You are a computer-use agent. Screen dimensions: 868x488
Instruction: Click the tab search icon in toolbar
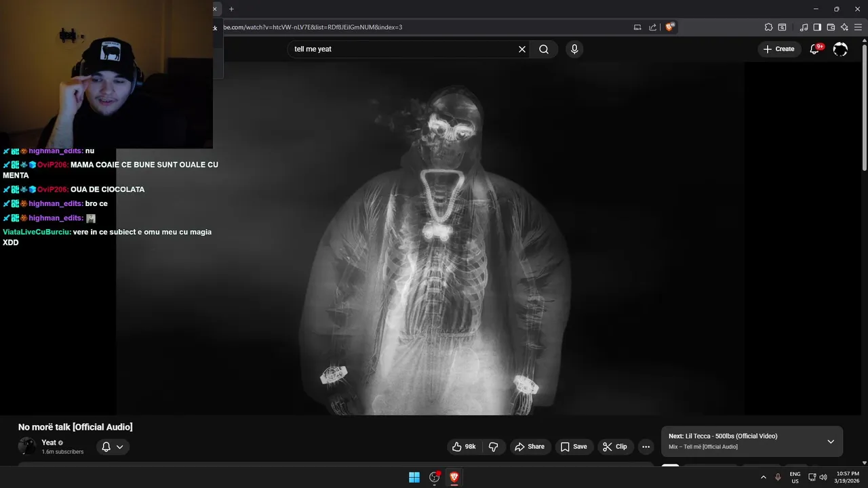pos(782,27)
